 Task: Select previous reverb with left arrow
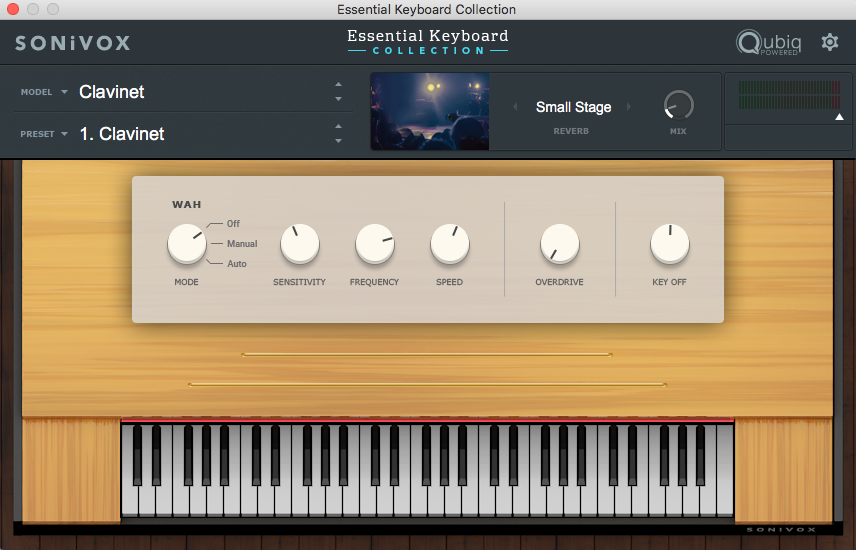point(516,107)
